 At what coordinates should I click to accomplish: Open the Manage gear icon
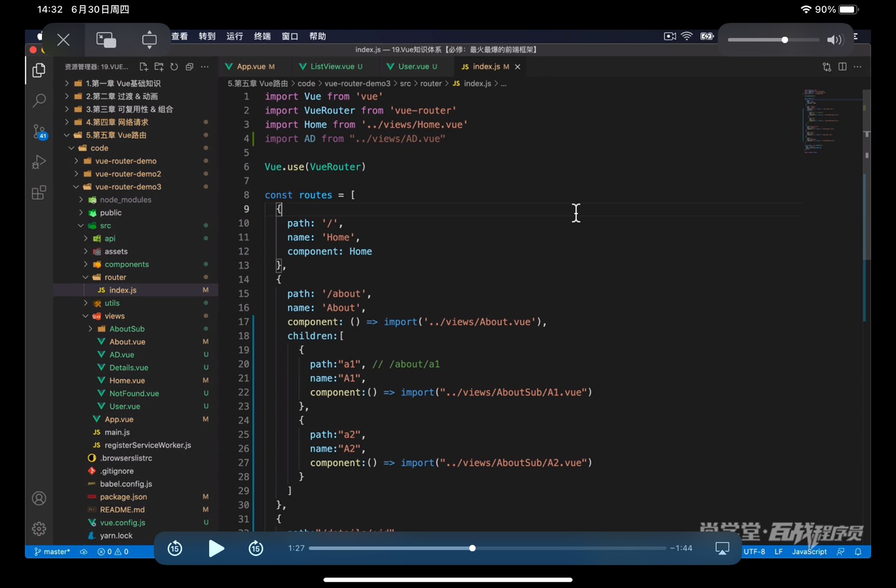click(39, 529)
